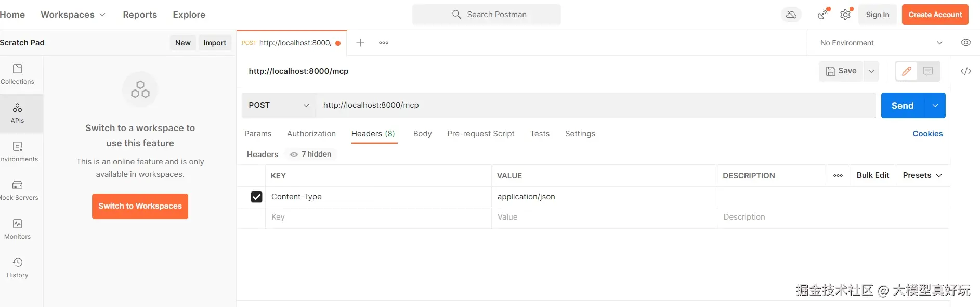Open the code snippet panel icon
This screenshot has height=307, width=980.
[x=965, y=71]
